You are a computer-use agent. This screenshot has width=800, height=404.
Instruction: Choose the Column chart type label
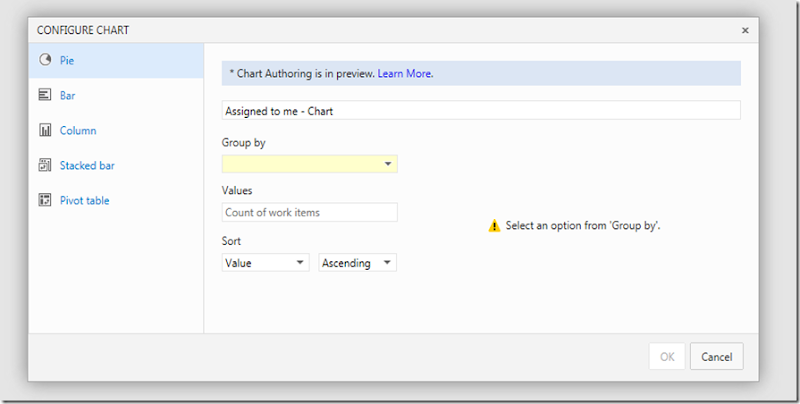78,130
